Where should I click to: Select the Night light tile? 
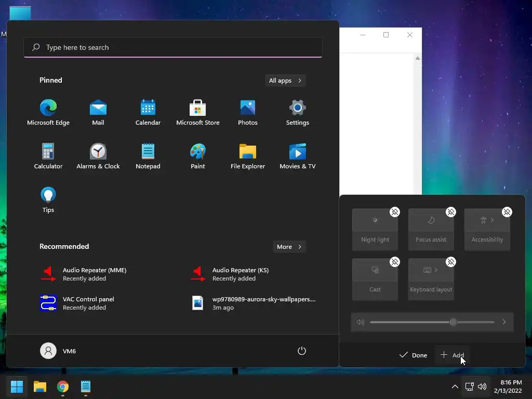[x=375, y=230]
